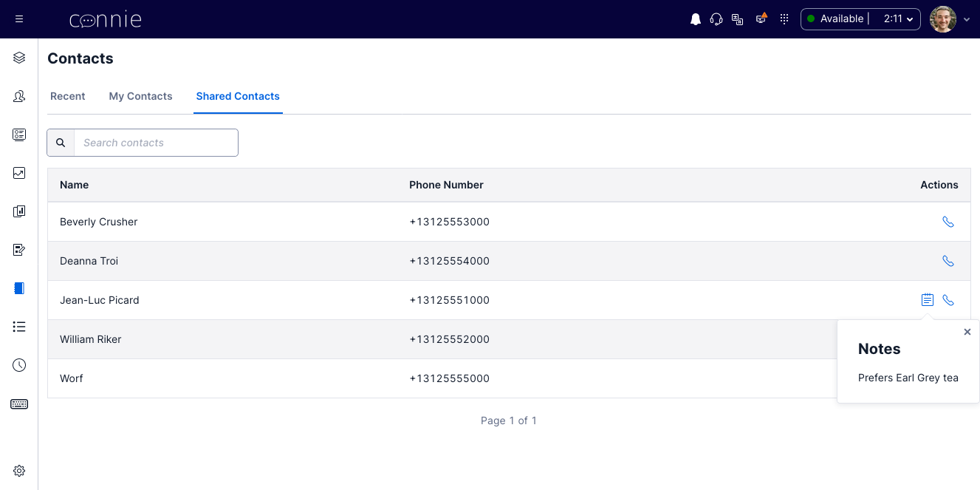This screenshot has height=490, width=980.
Task: Call Jean-Luc Picard with the phone icon
Action: (948, 300)
